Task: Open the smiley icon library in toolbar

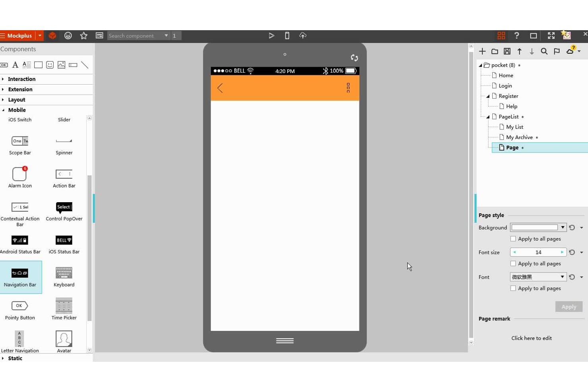Action: click(68, 36)
